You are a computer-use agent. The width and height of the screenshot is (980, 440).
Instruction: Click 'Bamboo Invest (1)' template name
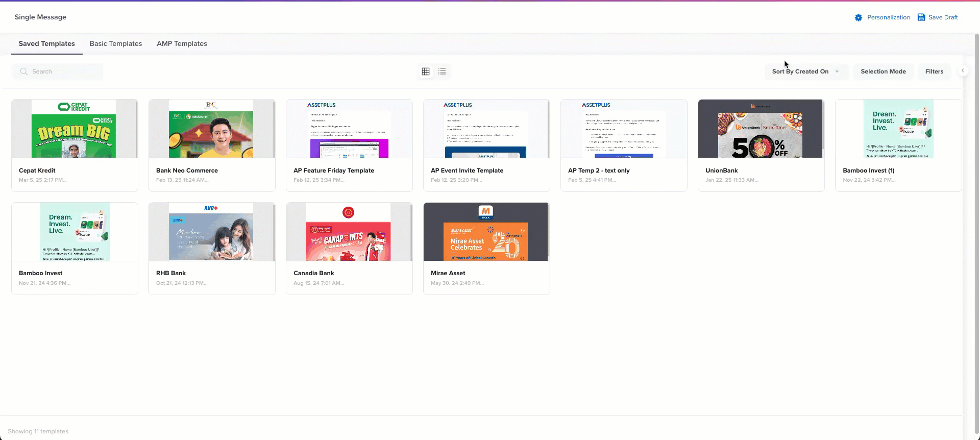[x=869, y=170]
